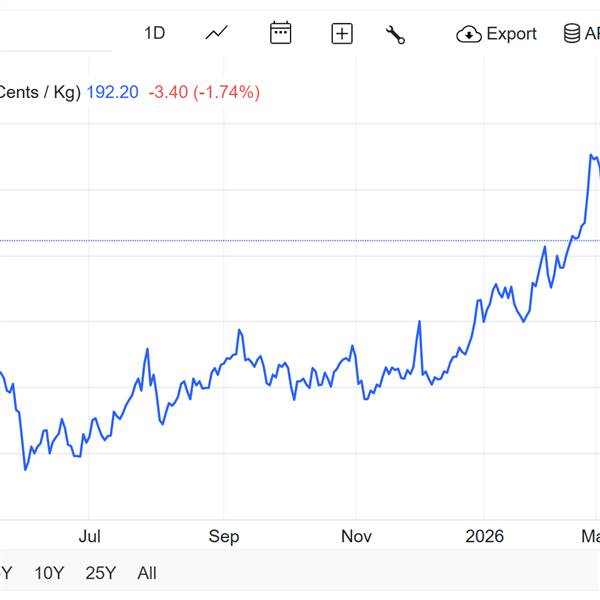The height and width of the screenshot is (600, 600).
Task: Click the 2026 label on time axis
Action: tap(485, 537)
